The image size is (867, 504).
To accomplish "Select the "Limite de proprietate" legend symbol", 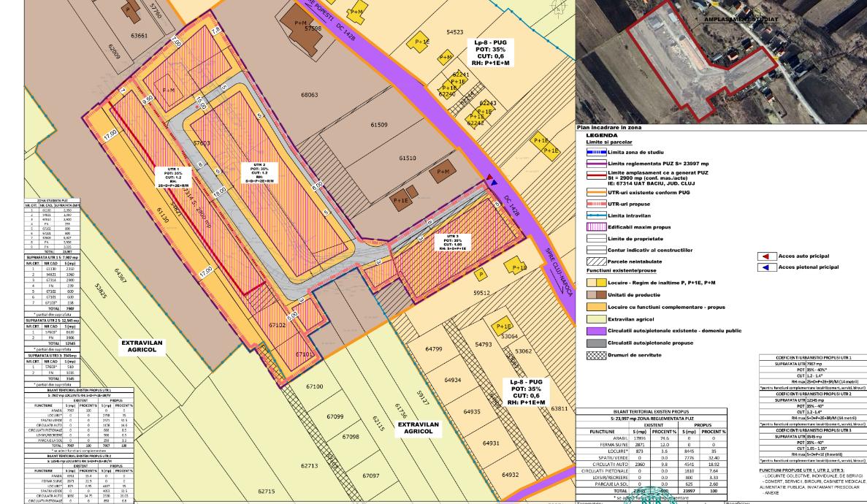I will click(x=596, y=238).
